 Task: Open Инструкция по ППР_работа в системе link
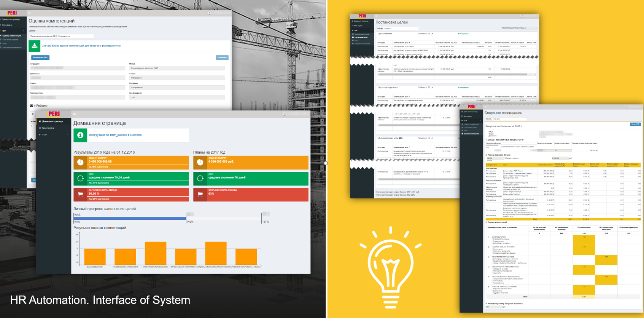(115, 135)
